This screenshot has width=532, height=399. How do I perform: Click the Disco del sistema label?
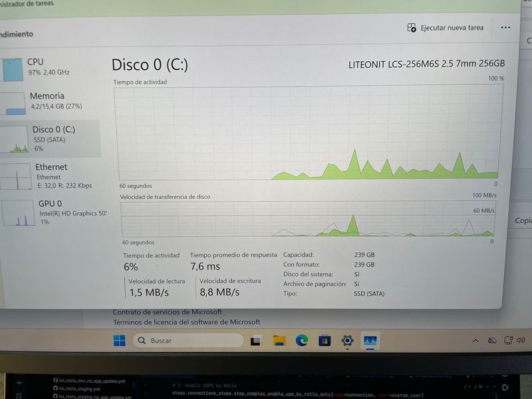[308, 274]
